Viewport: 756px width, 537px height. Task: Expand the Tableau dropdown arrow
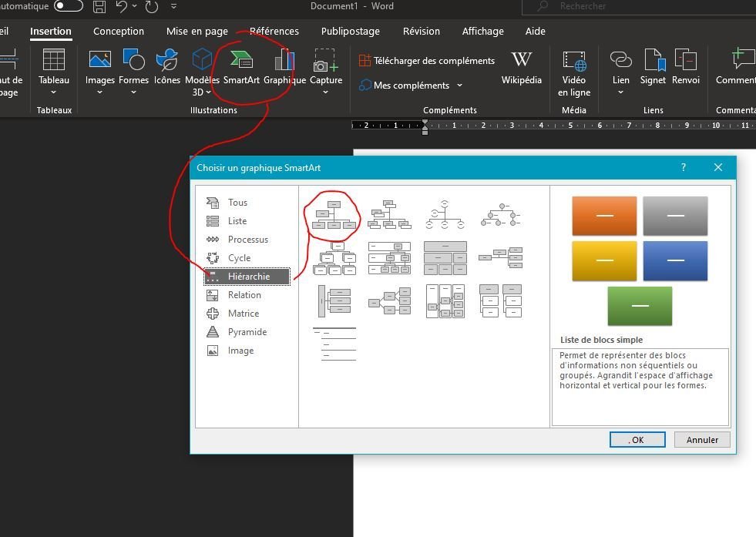click(x=53, y=92)
